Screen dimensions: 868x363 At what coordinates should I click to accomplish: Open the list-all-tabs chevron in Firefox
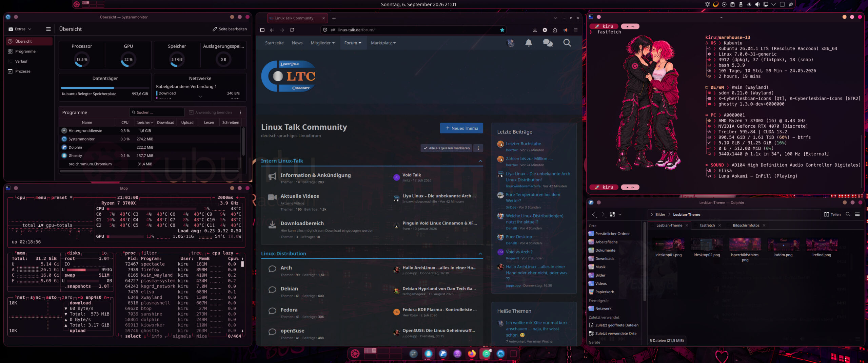[x=555, y=18]
